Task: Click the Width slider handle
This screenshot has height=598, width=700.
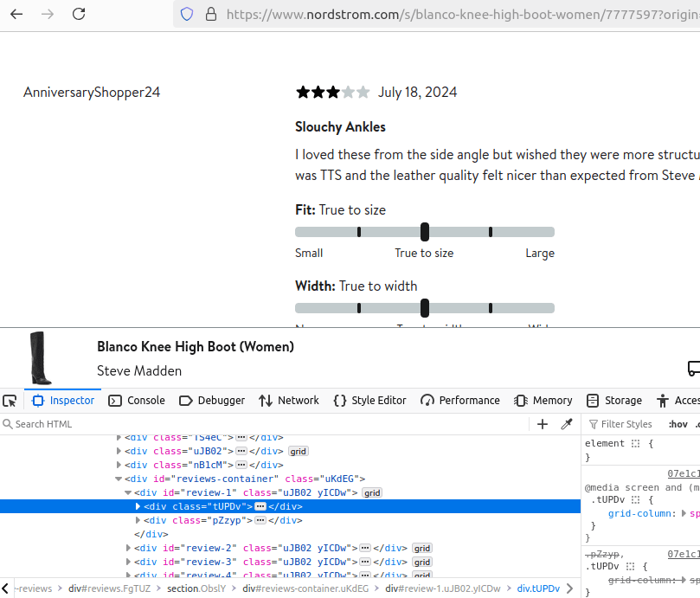Action: 425,308
